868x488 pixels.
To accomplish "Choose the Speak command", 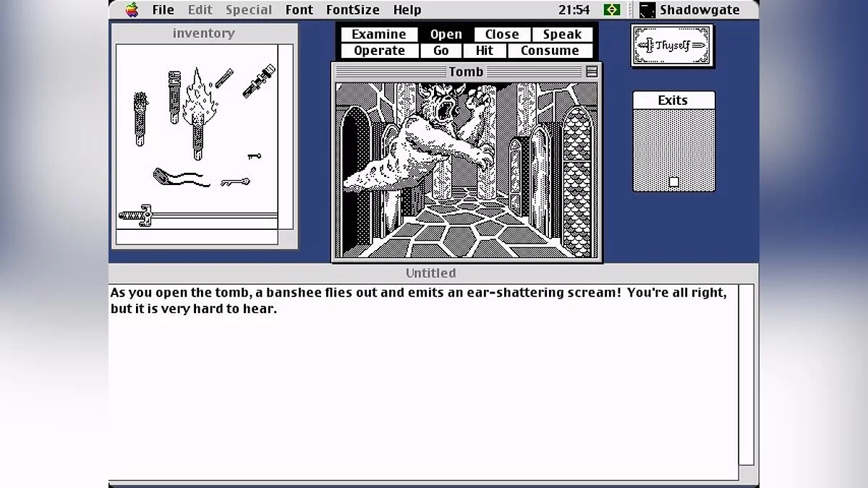I will (x=562, y=35).
